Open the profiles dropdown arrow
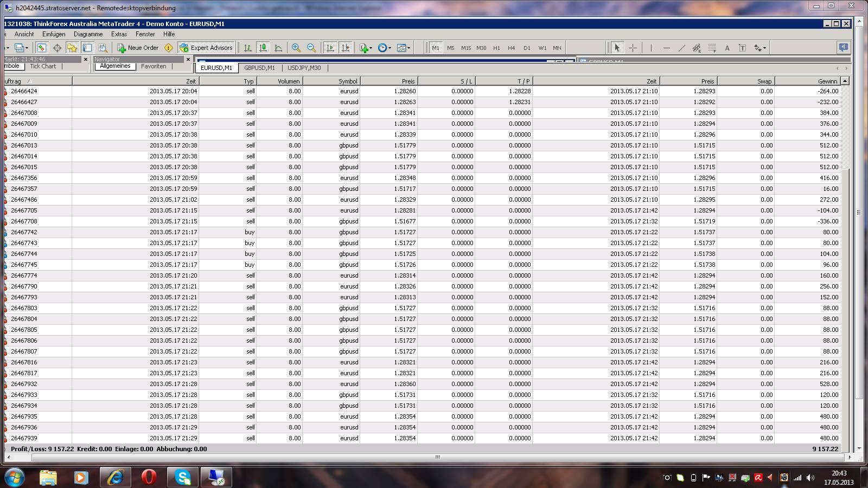868x488 pixels. click(27, 48)
